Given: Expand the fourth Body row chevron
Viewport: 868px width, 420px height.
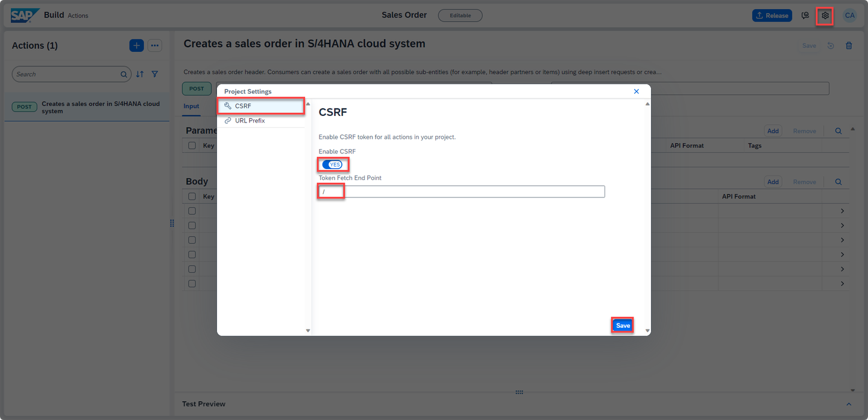Looking at the screenshot, I should coord(842,255).
